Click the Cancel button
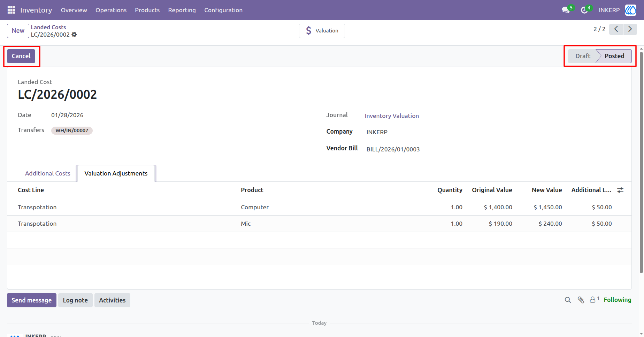Viewport: 644px width, 337px height. (21, 56)
